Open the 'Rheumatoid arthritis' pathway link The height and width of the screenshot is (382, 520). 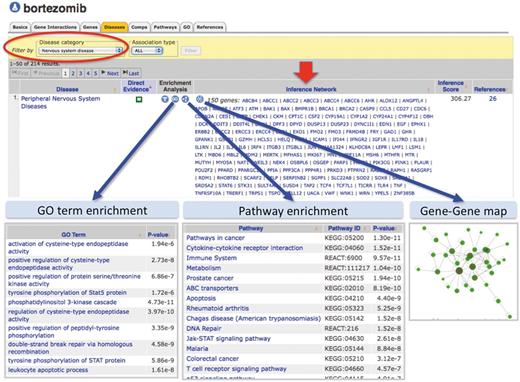[218, 308]
